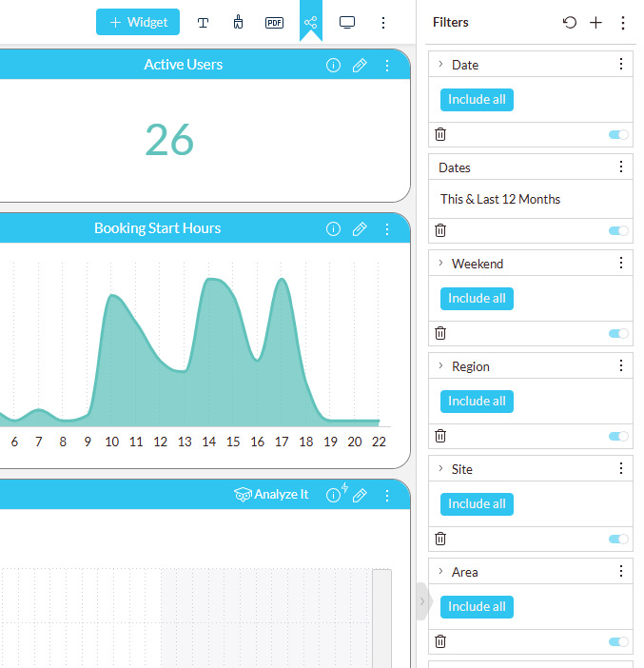Open Booking Start Hours widget options menu

pyautogui.click(x=386, y=229)
